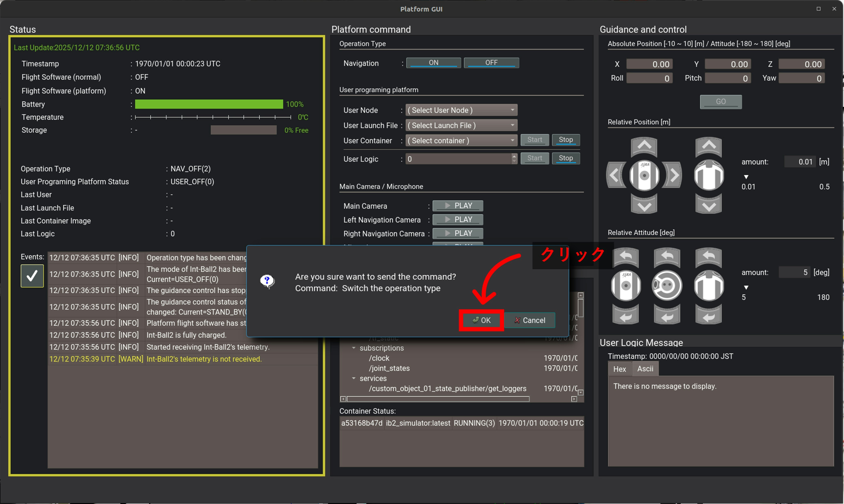844x504 pixels.
Task: Switch to the Hex tab
Action: (619, 369)
